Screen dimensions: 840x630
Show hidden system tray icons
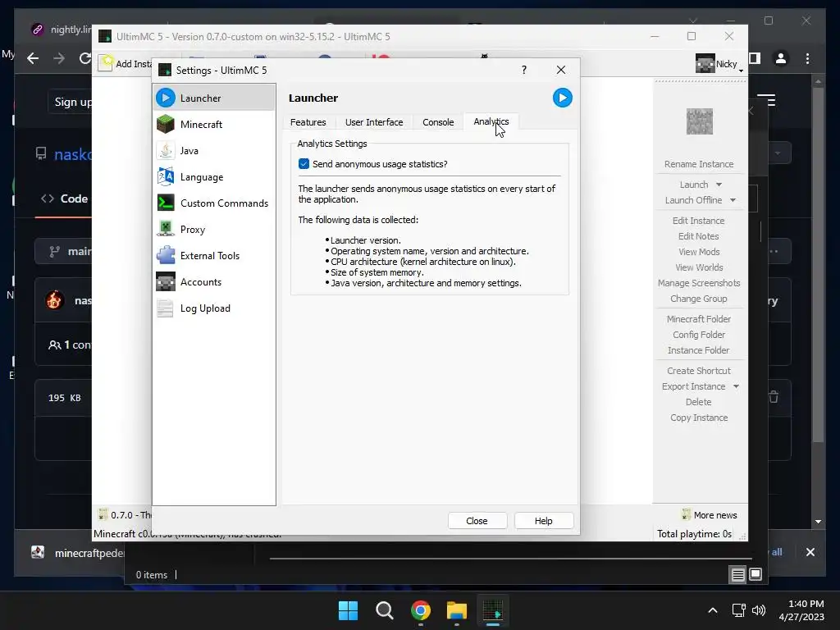(713, 610)
